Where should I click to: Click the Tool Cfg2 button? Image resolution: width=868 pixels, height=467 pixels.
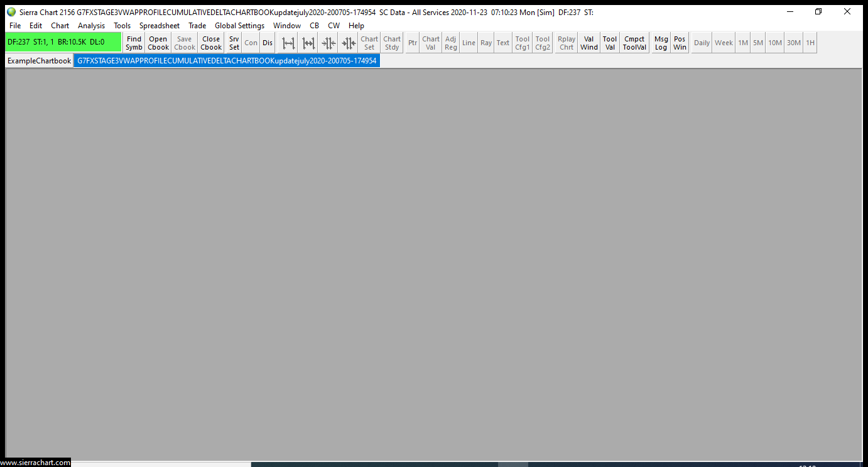coord(543,43)
